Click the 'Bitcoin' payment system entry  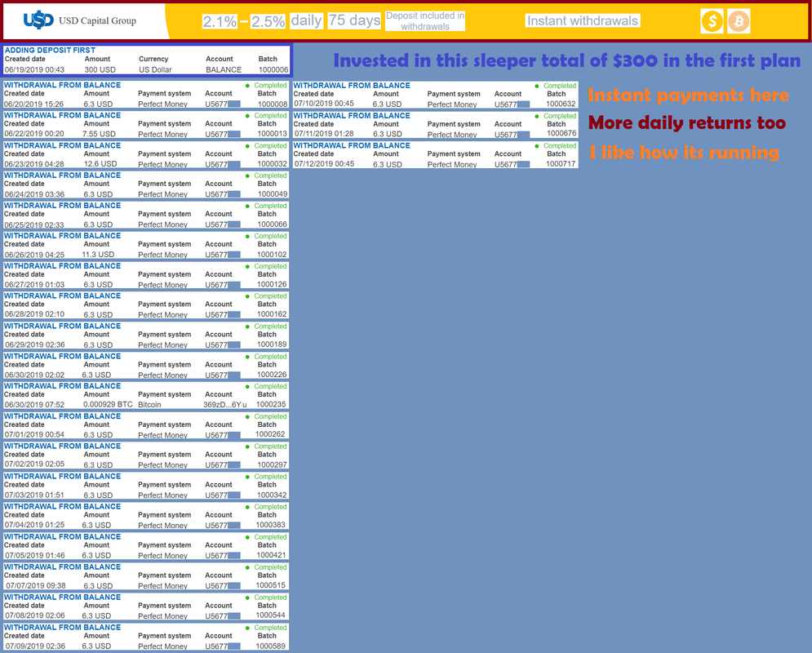(x=149, y=404)
